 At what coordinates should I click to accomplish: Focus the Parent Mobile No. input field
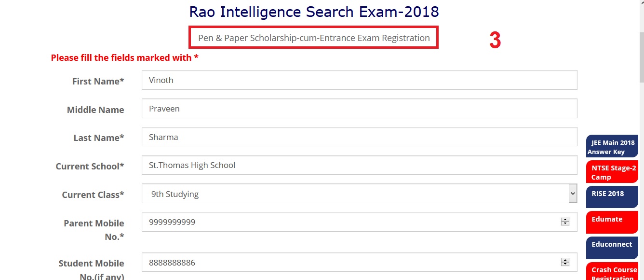coord(352,222)
